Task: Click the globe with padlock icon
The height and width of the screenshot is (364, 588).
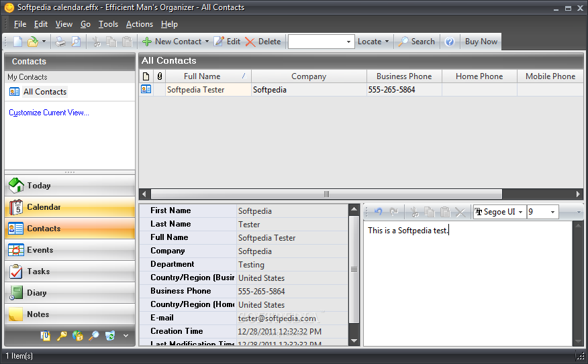Action: point(78,336)
